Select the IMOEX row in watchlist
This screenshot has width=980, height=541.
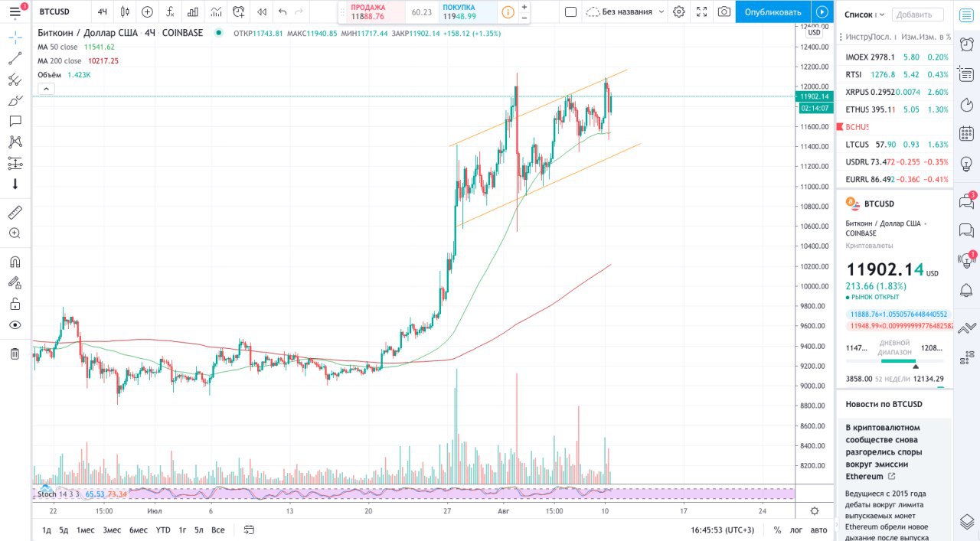pyautogui.click(x=897, y=57)
